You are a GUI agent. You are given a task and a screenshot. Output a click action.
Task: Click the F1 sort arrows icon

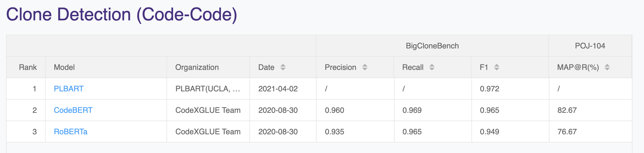pyautogui.click(x=496, y=67)
